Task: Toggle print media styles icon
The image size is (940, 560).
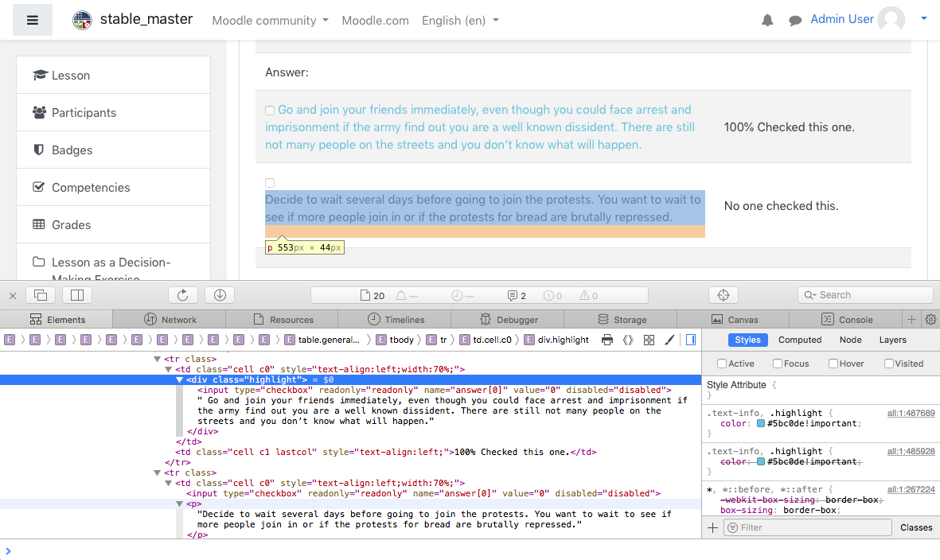Action: tap(607, 340)
